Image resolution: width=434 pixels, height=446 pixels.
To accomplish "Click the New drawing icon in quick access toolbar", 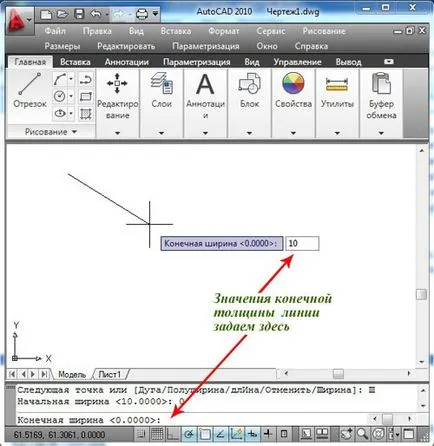I will (46, 14).
